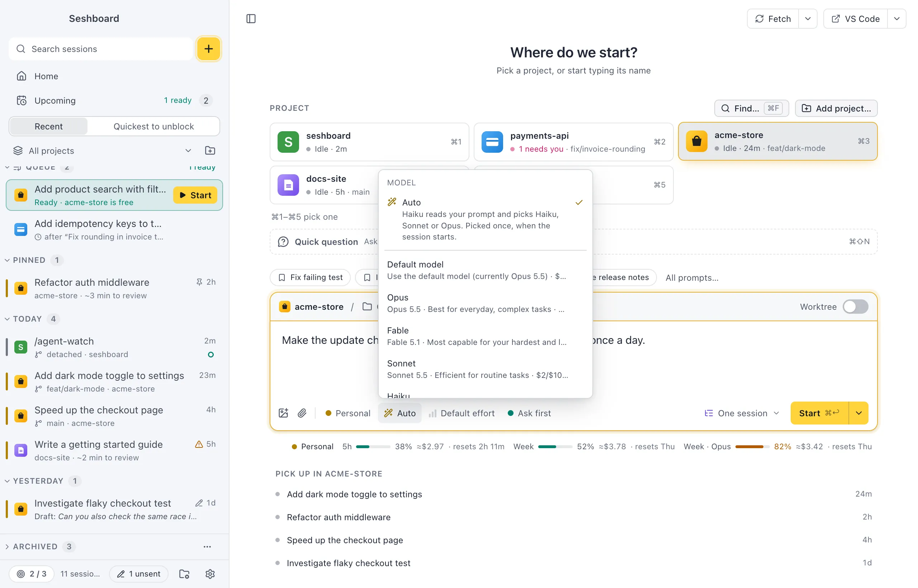Screen dimensions: 918x588
Task: Toggle the Personal account selector
Action: click(347, 413)
